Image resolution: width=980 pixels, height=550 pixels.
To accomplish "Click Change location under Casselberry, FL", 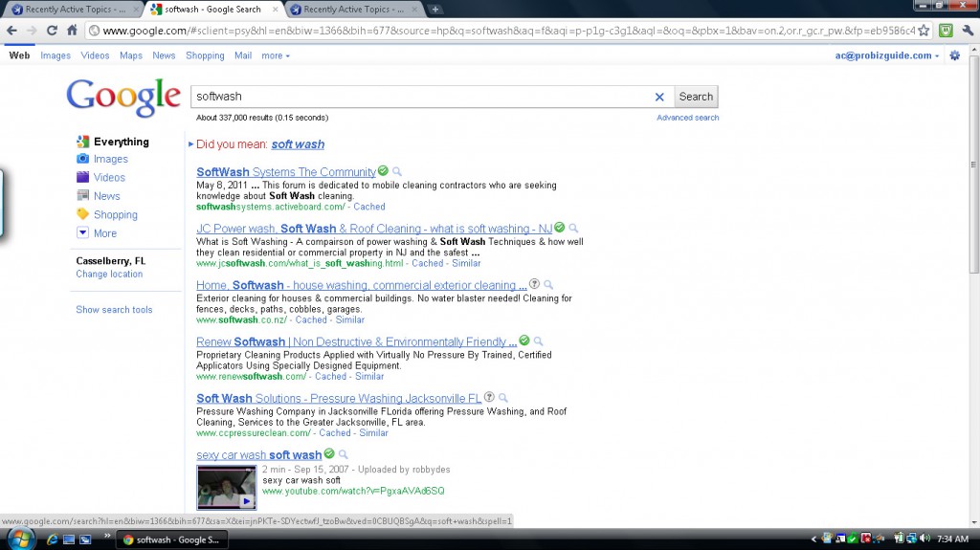I will [109, 274].
